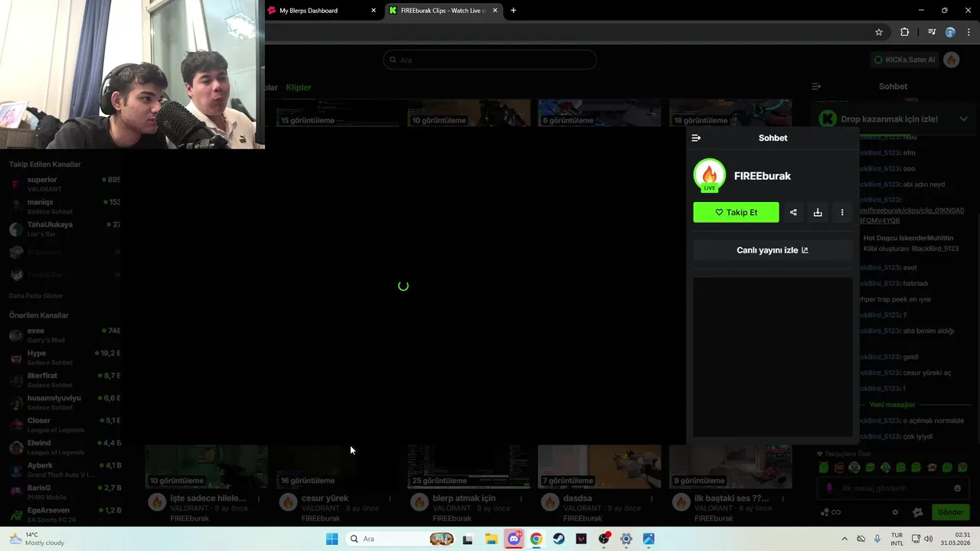Open chat settings gear icon
The image size is (980, 551).
point(895,513)
